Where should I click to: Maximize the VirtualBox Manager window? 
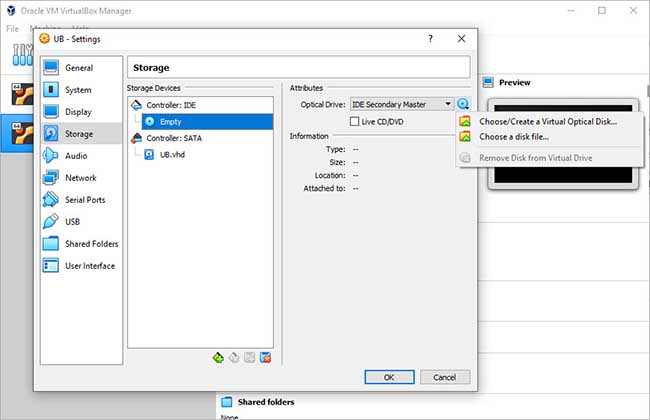(602, 11)
